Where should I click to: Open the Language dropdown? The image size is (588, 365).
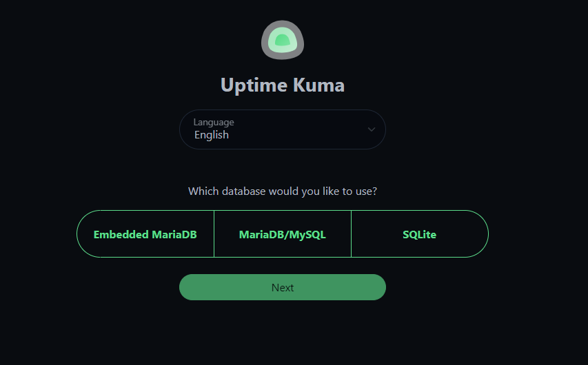(283, 129)
